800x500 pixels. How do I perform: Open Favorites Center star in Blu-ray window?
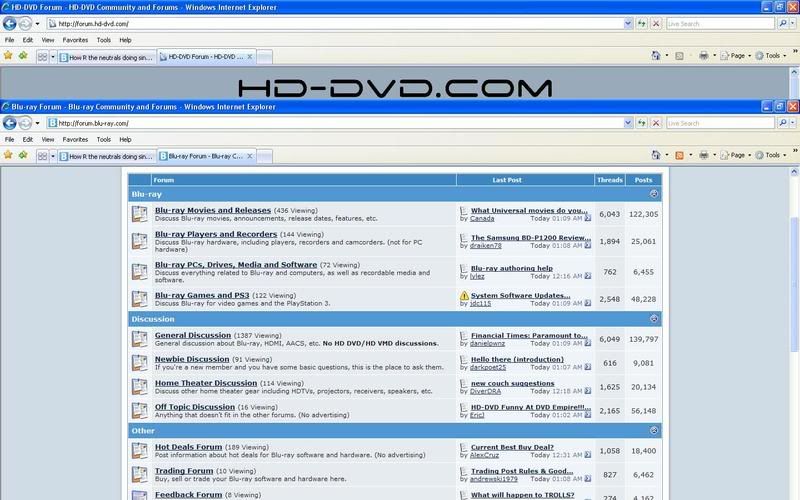click(8, 155)
